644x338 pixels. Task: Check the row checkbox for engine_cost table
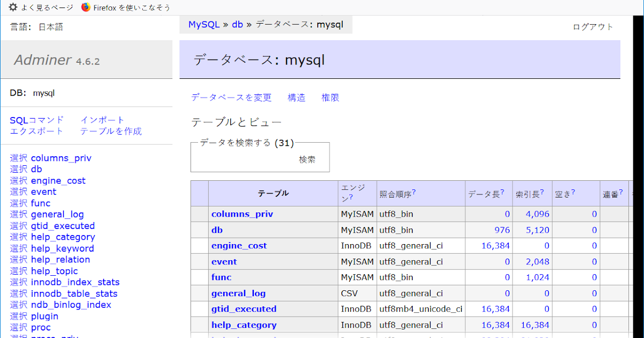click(x=199, y=245)
